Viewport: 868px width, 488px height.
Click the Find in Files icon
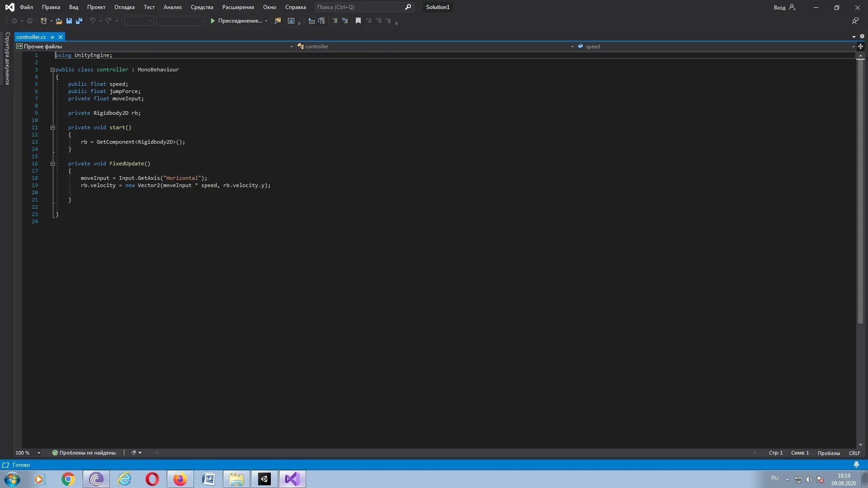[278, 21]
